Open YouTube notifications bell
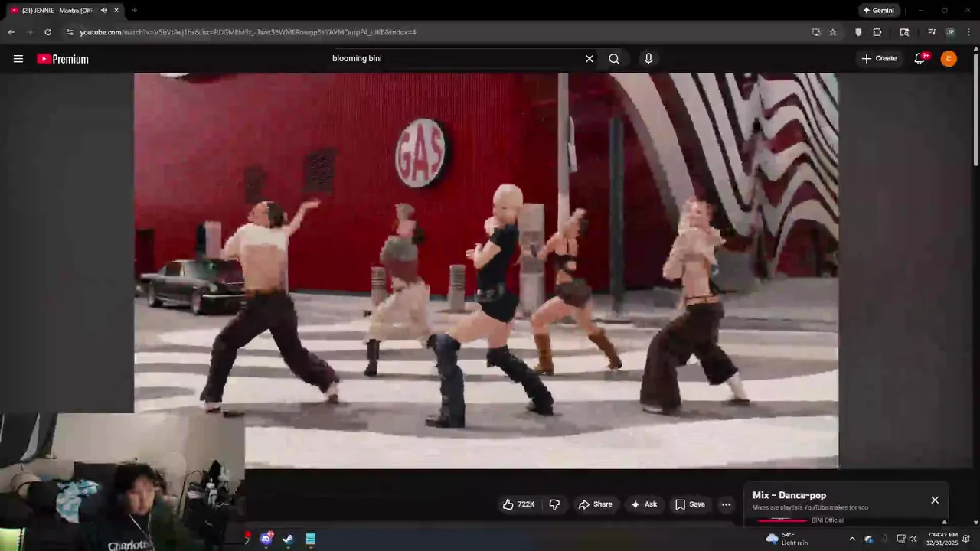980x551 pixels. pos(920,59)
